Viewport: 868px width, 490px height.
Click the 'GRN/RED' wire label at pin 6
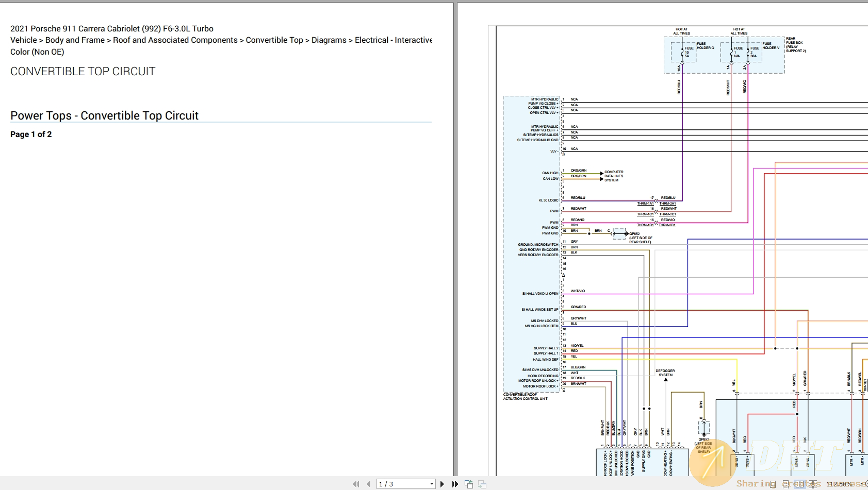[578, 307]
